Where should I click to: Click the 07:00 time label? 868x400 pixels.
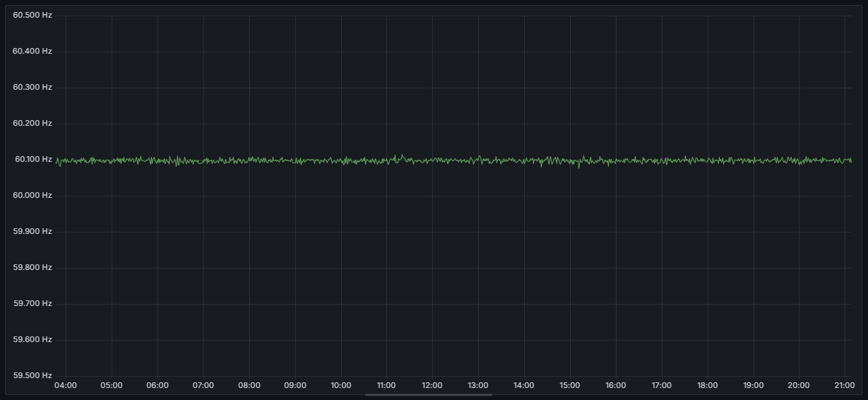pyautogui.click(x=203, y=385)
